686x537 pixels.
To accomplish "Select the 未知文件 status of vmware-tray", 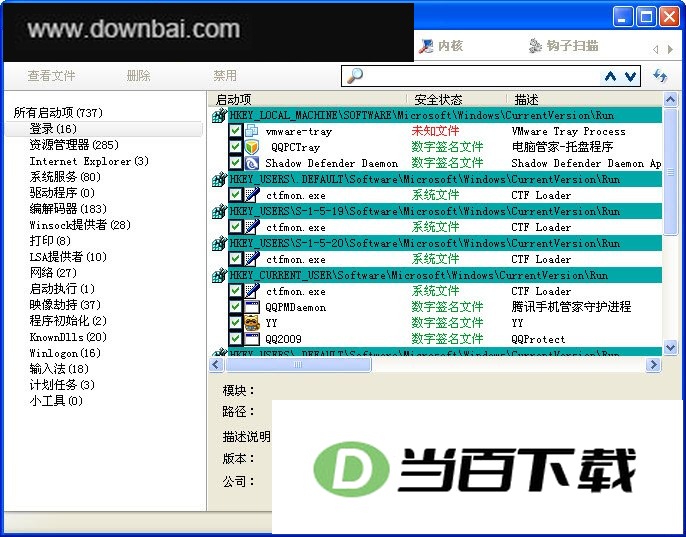I will [x=435, y=130].
